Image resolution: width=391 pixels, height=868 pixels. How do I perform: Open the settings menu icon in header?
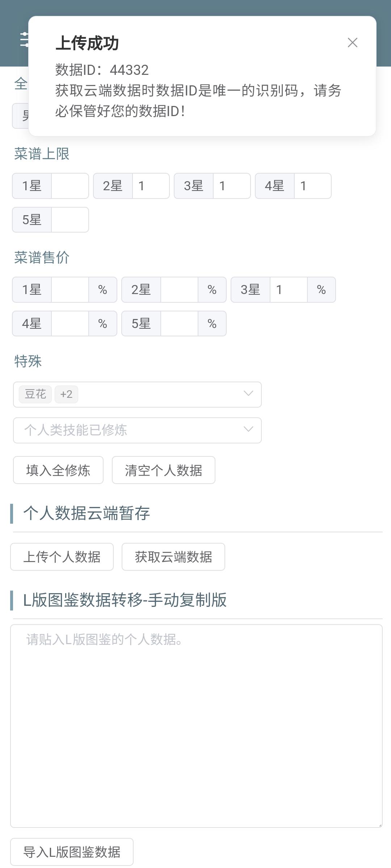pos(25,40)
